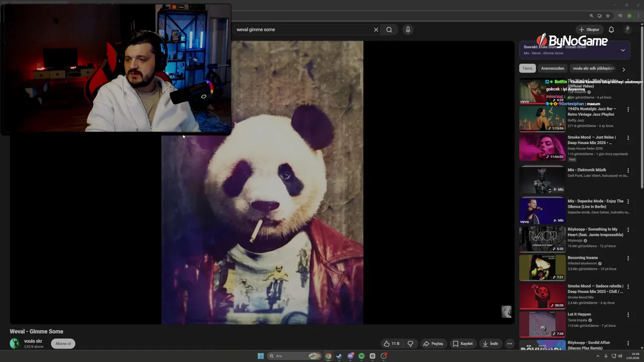Screen dimensions: 644x362
Task: Clear the YouTube search box text
Action: (x=376, y=30)
